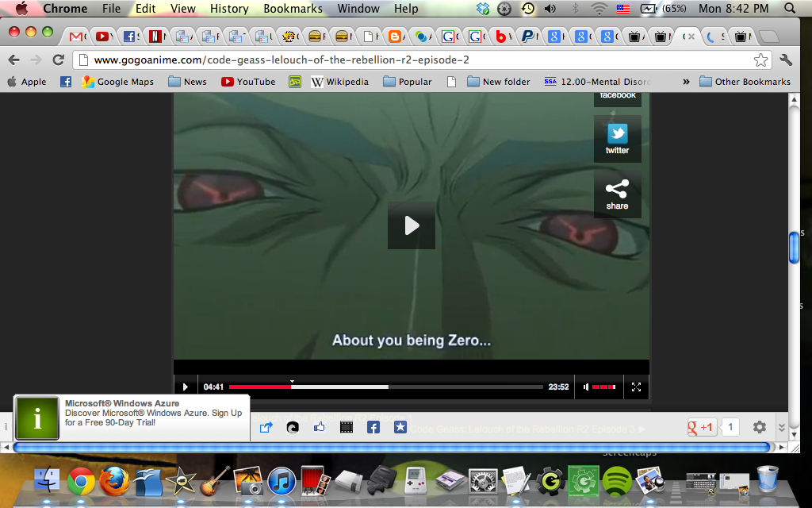Switch to the PayPal tab
The width and height of the screenshot is (812, 508).
(x=528, y=37)
